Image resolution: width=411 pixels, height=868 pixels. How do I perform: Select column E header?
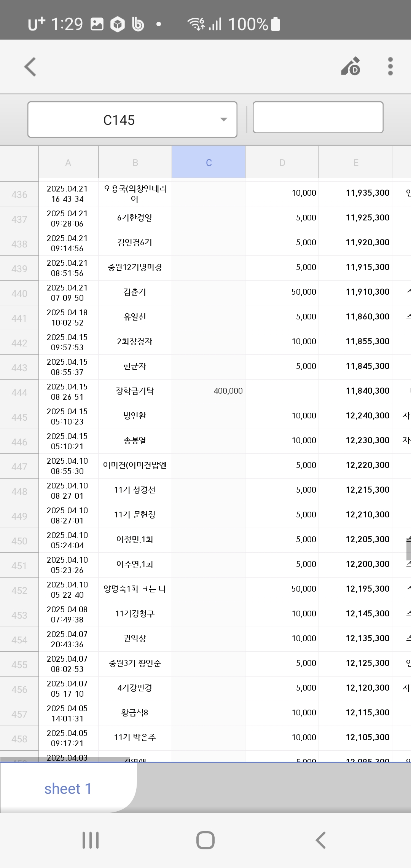(355, 163)
